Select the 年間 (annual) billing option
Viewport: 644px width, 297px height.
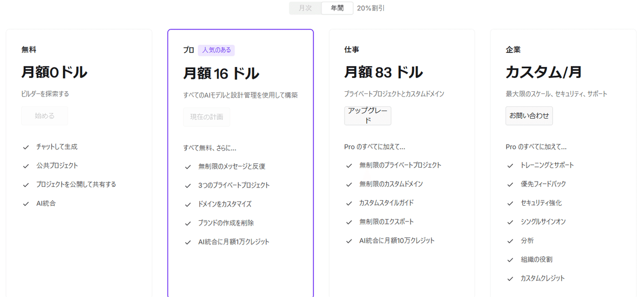(x=337, y=8)
